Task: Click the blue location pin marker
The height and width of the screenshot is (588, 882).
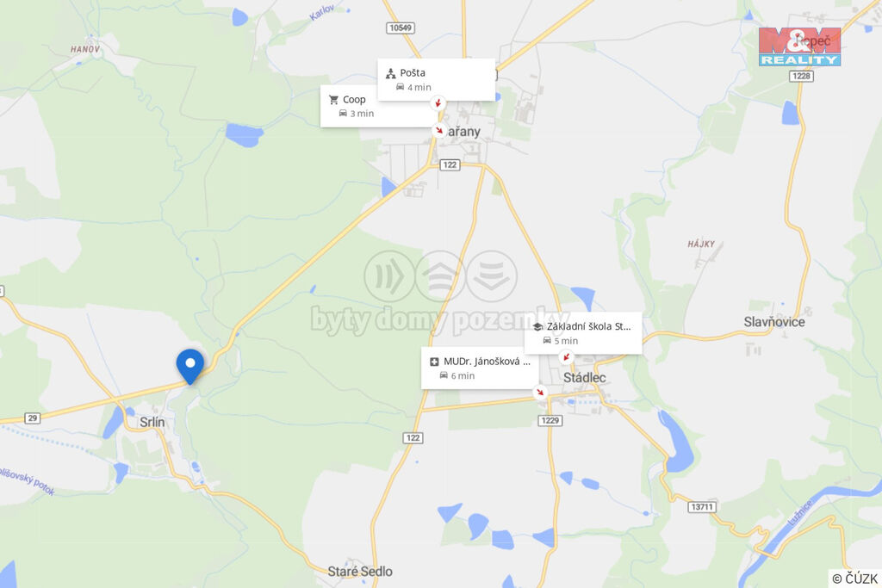Action: tap(190, 366)
